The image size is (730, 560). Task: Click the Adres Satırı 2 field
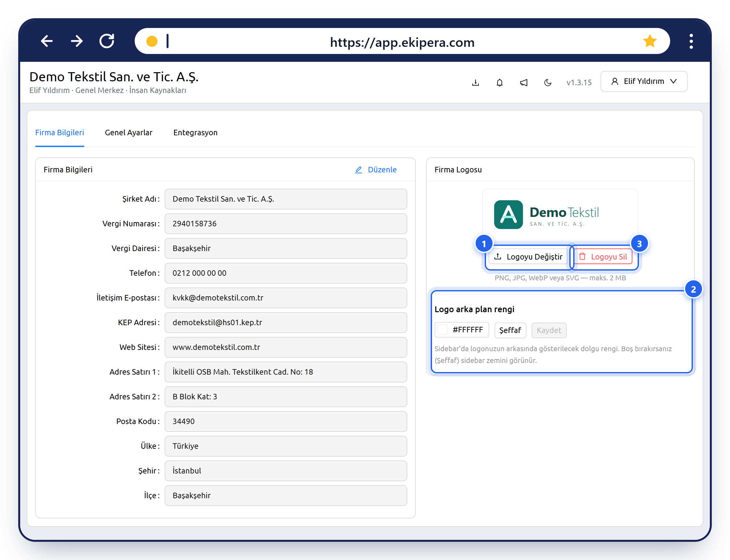286,396
